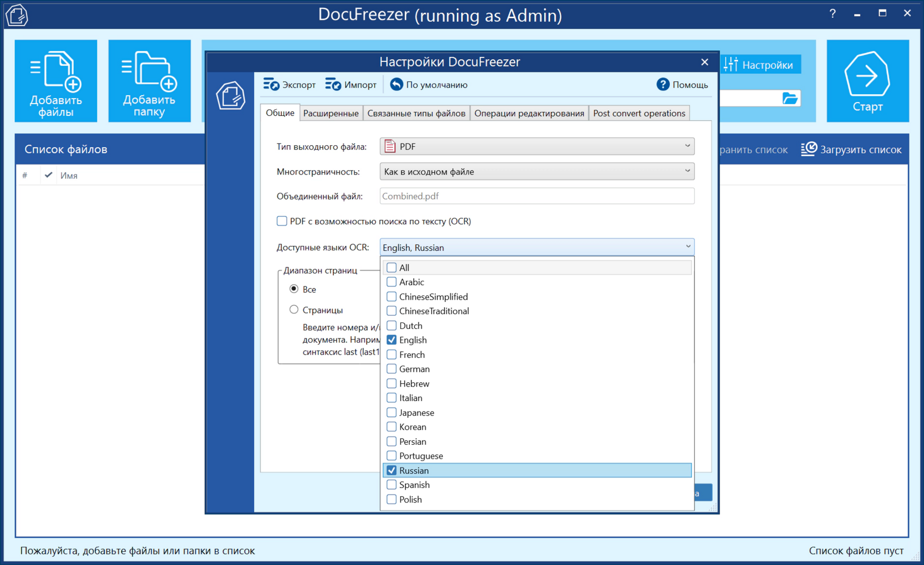The image size is (924, 565).
Task: Click the По умолчанию button label
Action: (437, 85)
